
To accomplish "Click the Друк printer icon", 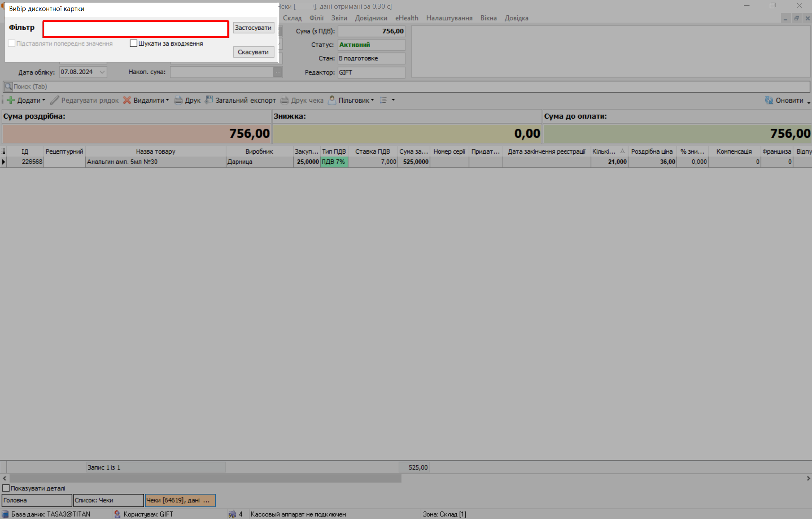I will (178, 100).
